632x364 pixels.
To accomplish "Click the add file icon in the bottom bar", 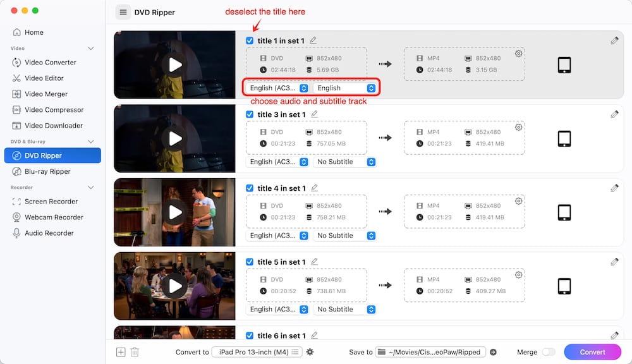I will [x=121, y=352].
